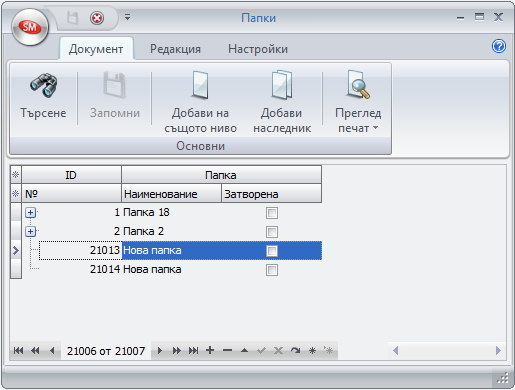Click the SM application orb button

click(x=30, y=27)
